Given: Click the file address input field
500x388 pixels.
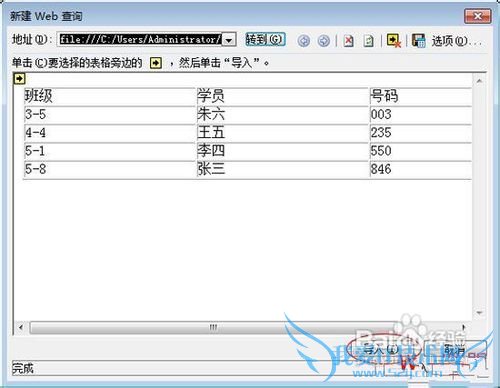Looking at the screenshot, I should pyautogui.click(x=140, y=40).
